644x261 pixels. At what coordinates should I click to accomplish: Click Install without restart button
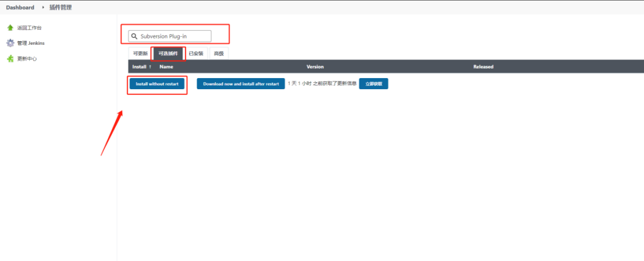(x=157, y=84)
